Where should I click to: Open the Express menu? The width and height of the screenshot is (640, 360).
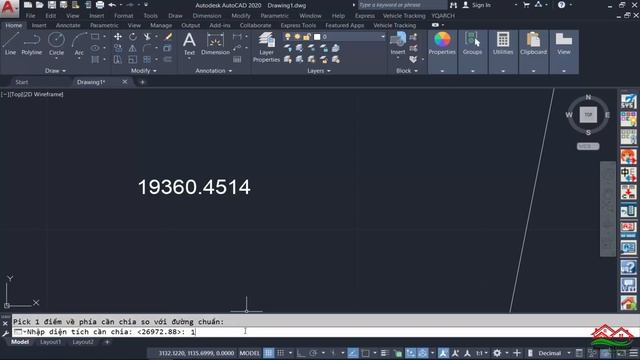[x=364, y=16]
